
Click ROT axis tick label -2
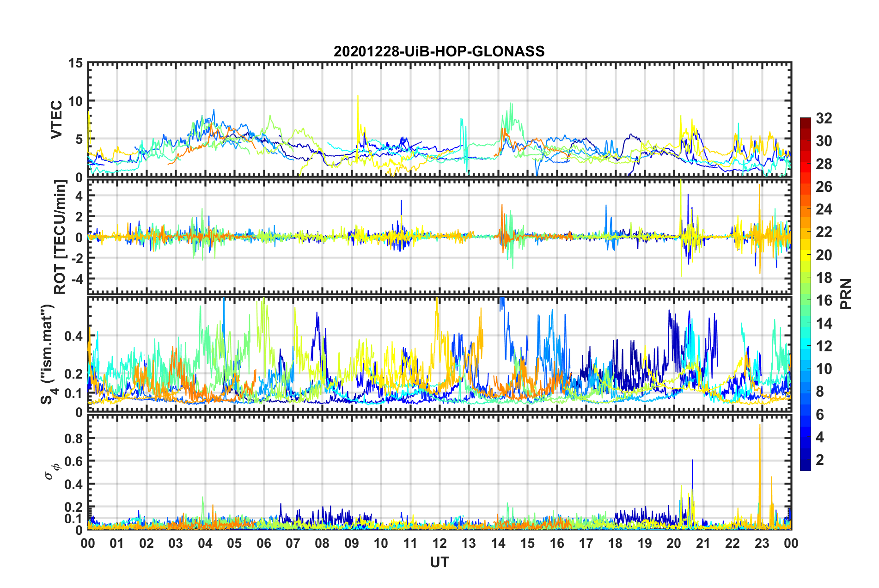(77, 258)
